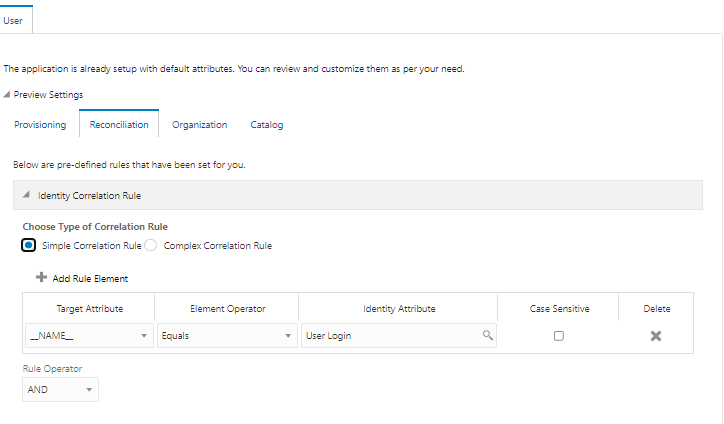Collapse the Preview Settings section
This screenshot has height=424, width=724.
[x=8, y=95]
